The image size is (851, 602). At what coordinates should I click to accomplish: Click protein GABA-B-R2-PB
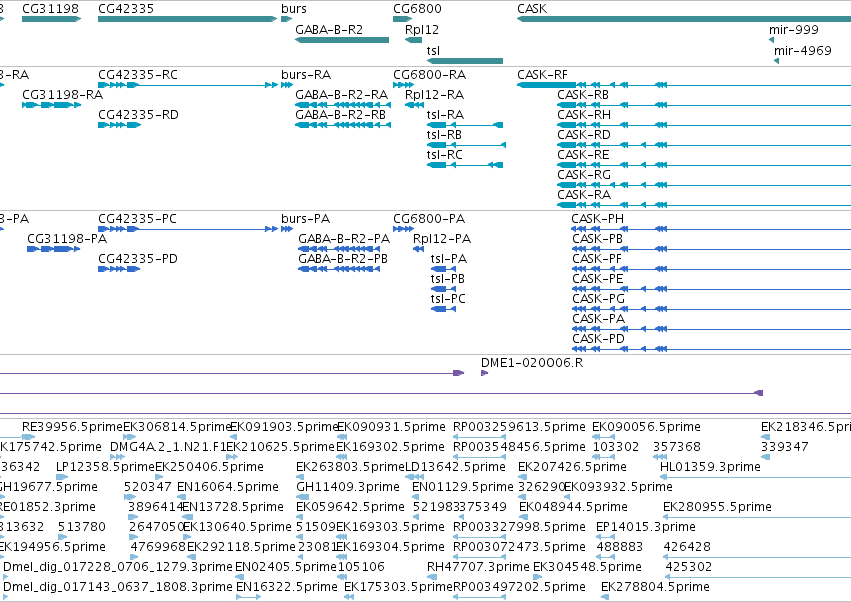(339, 269)
